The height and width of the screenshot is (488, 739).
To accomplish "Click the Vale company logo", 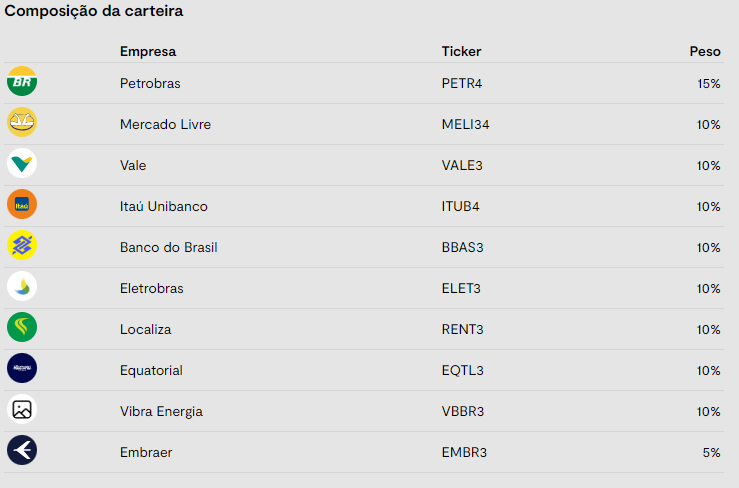I will 22,163.
